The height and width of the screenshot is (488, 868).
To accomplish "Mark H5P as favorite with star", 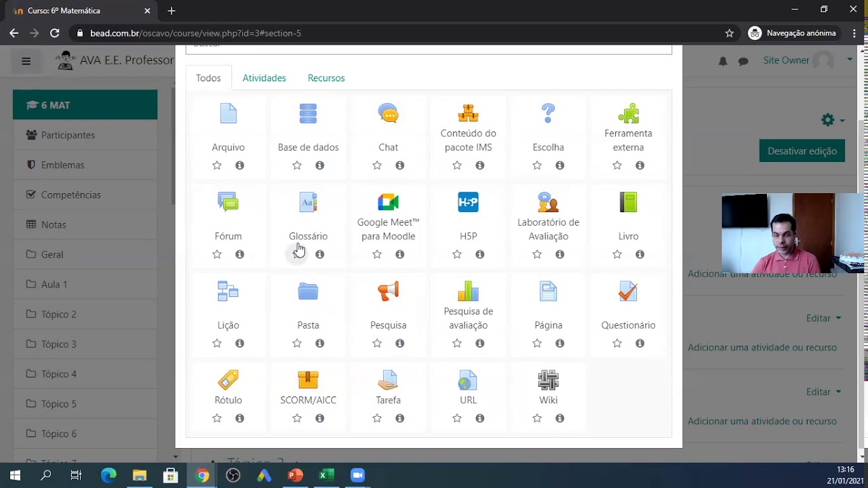I will click(457, 254).
